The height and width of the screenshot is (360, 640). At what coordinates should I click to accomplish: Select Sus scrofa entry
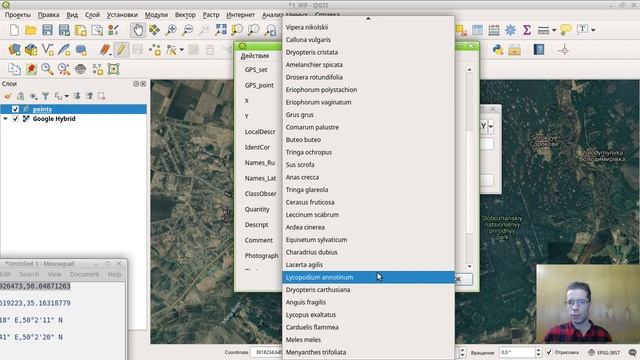(368, 164)
